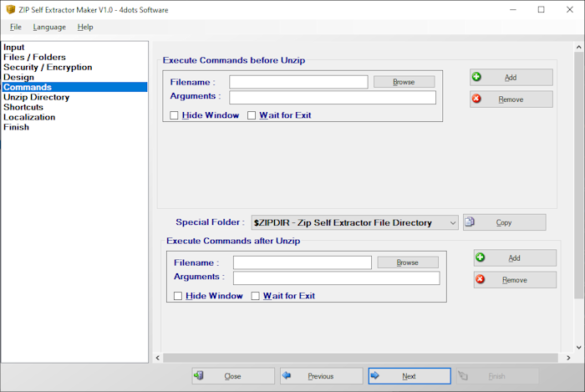Select Security / Encryption in the step list
This screenshot has height=392, width=585.
click(48, 68)
